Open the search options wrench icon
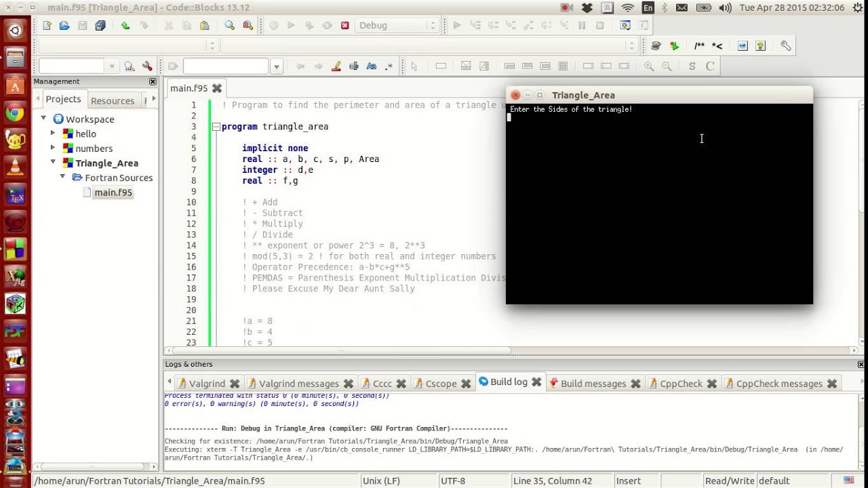Screen dimensions: 868x488 pyautogui.click(x=147, y=66)
